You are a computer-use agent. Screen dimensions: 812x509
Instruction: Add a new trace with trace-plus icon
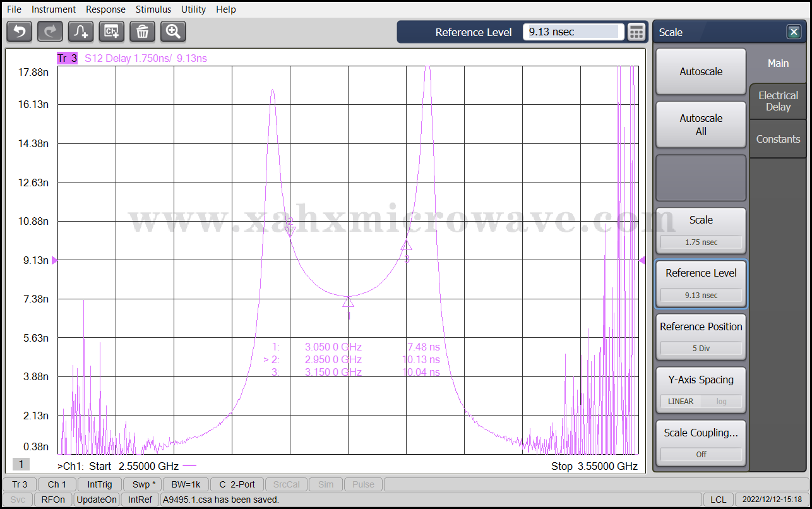(x=81, y=31)
